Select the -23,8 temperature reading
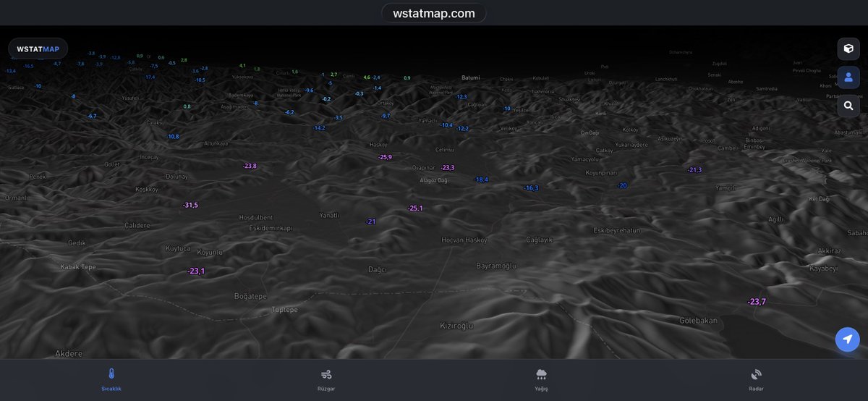The height and width of the screenshot is (401, 868). click(x=250, y=166)
